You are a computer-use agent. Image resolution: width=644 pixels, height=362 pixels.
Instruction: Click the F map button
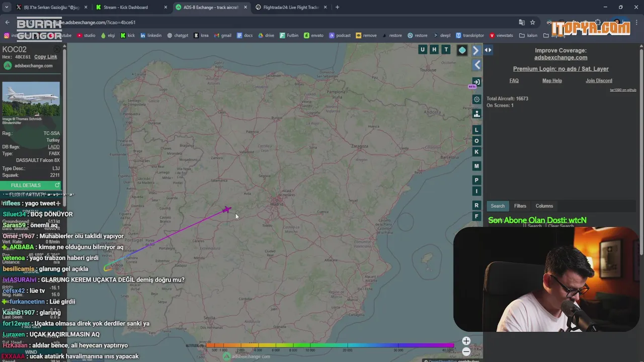pyautogui.click(x=476, y=216)
